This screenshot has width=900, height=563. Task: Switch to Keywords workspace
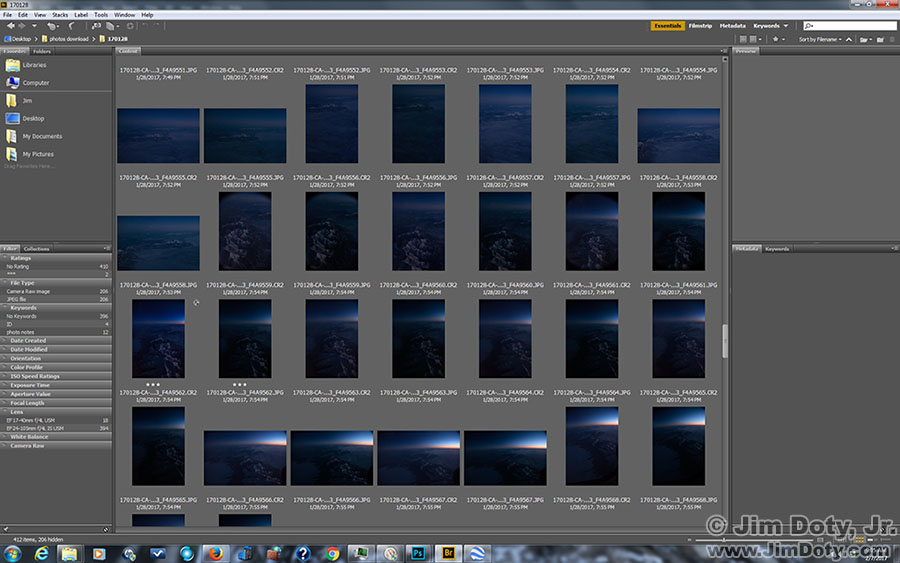click(766, 26)
